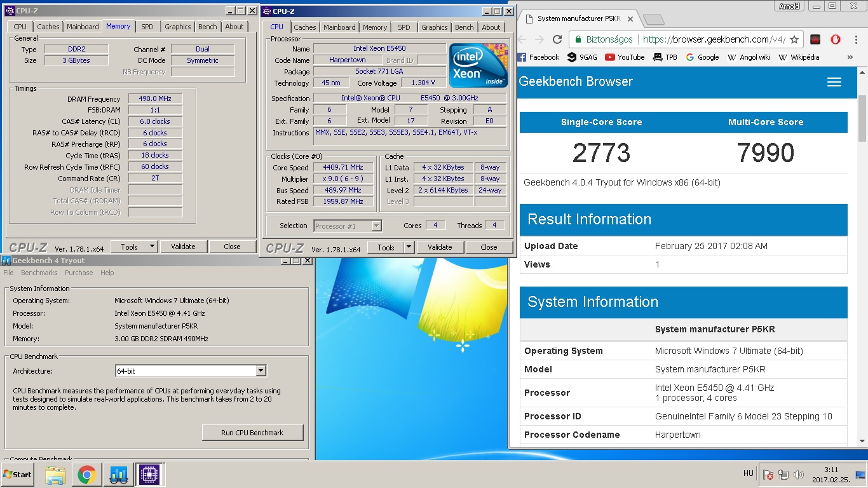Click the File Explorer taskbar icon
This screenshot has height=488, width=868.
(55, 475)
